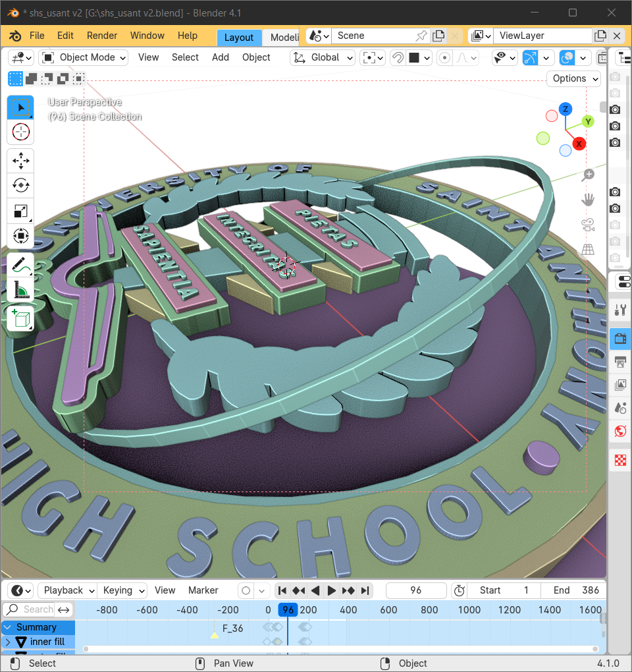Open the Render menu

coord(102,36)
